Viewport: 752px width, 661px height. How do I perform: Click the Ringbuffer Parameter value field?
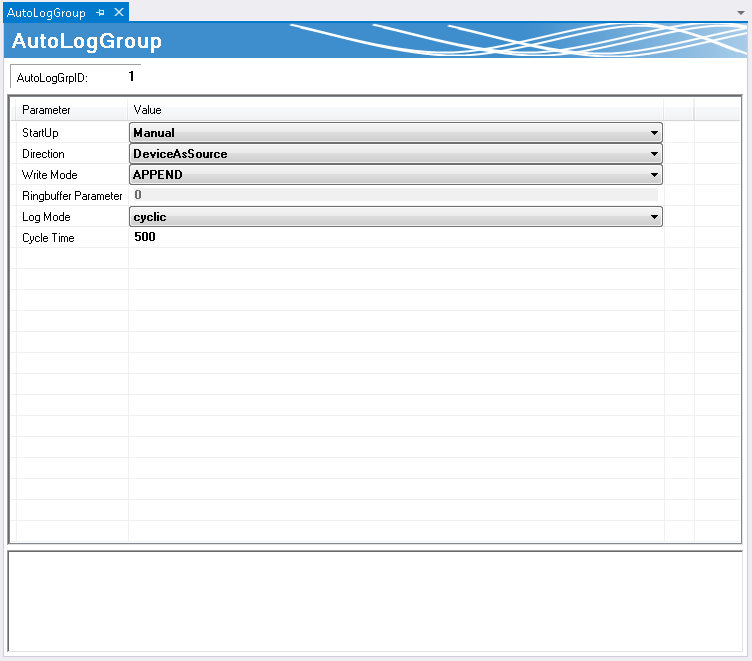394,195
